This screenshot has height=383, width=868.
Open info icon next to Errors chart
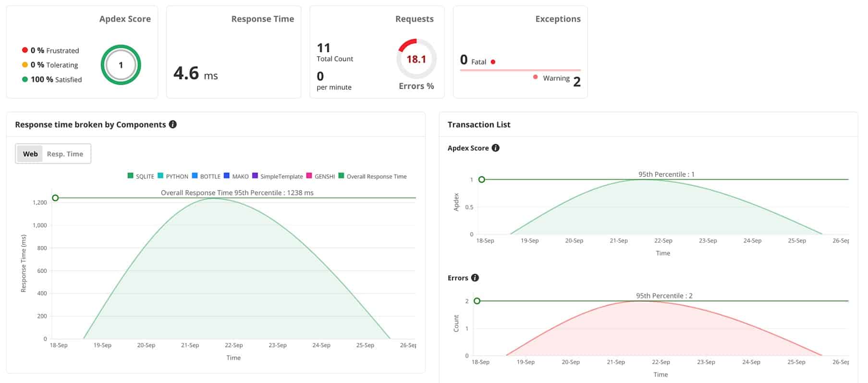[x=475, y=278]
